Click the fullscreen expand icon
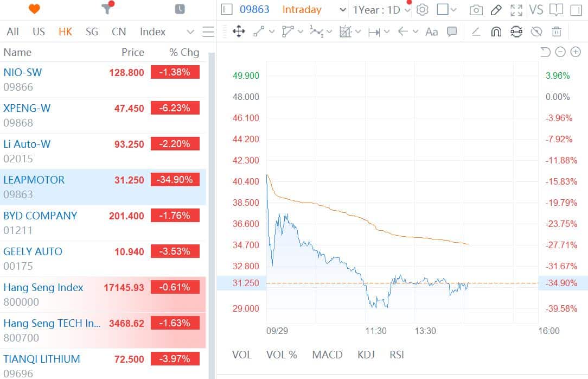Viewport: 588px width, 379px height. click(x=516, y=10)
